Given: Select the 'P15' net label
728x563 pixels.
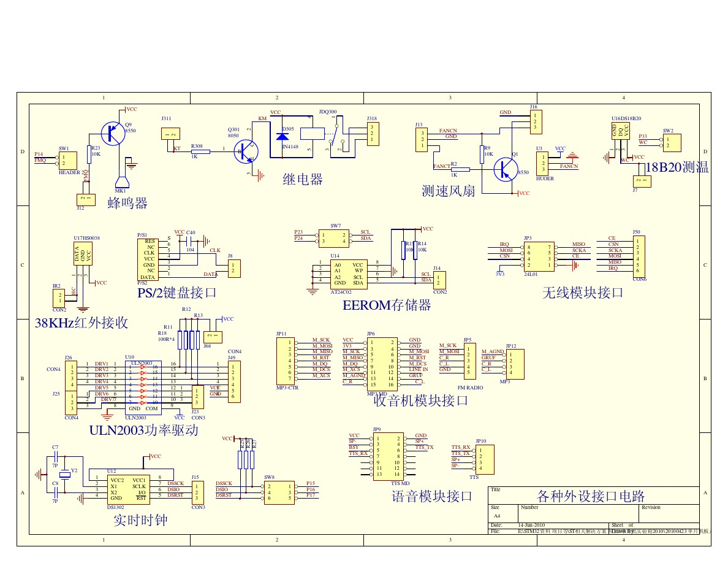Looking at the screenshot, I should coord(311,483).
